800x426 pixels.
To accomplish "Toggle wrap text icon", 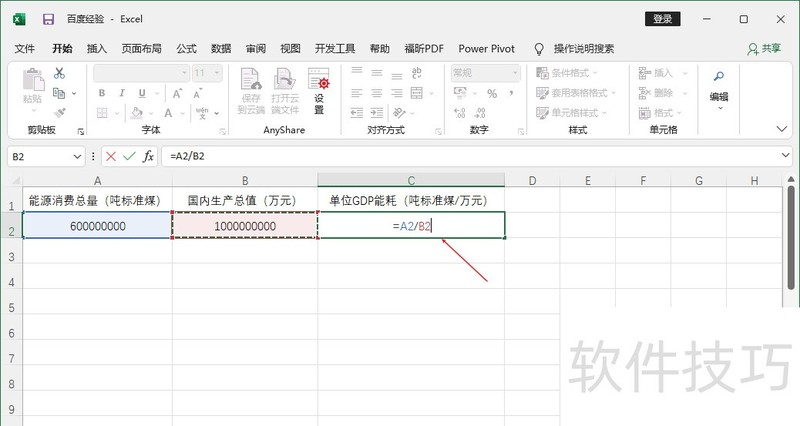I will point(417,73).
